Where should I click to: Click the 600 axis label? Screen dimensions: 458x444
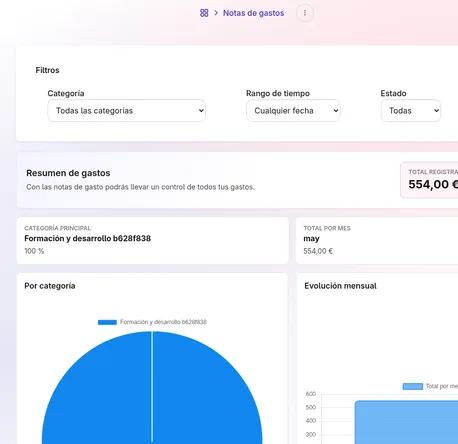[x=311, y=394]
